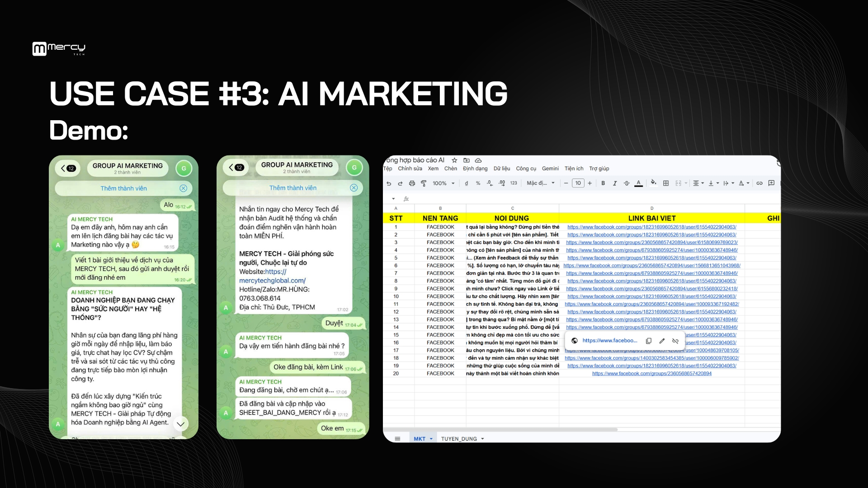
Task: Open horizontal alignment options
Action: click(698, 183)
